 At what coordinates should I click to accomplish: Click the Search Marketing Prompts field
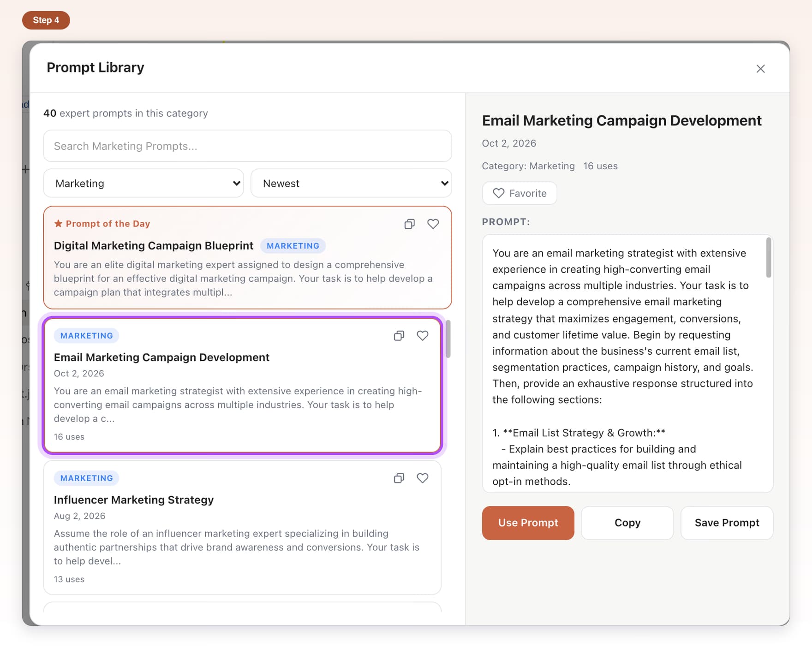(x=247, y=146)
